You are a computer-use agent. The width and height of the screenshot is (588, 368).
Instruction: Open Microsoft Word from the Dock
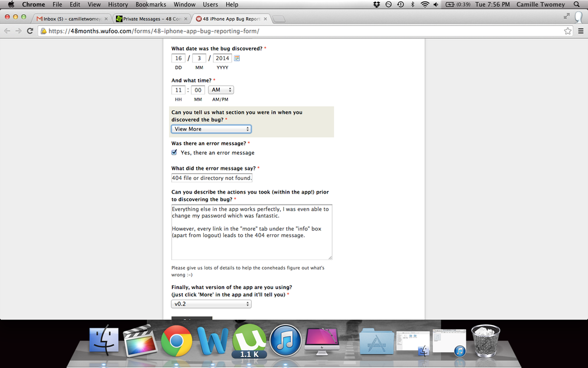coord(213,341)
